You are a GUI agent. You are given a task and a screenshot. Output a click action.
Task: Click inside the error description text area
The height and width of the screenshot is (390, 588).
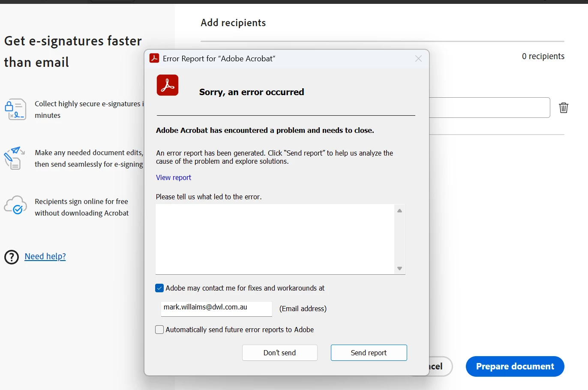pyautogui.click(x=275, y=239)
